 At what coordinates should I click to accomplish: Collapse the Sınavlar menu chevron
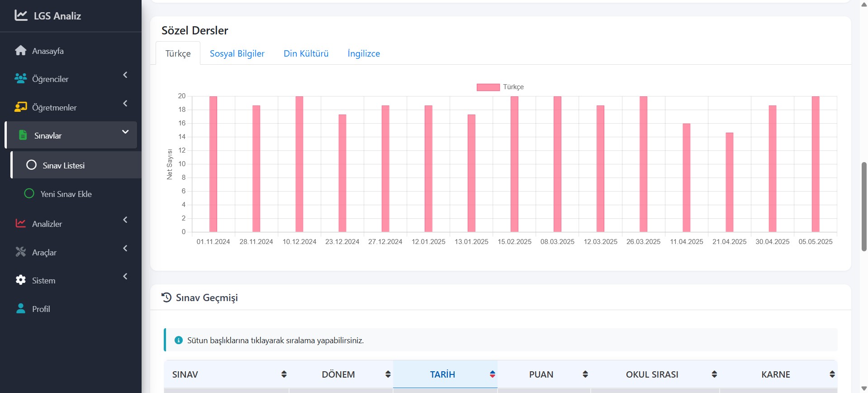point(125,132)
